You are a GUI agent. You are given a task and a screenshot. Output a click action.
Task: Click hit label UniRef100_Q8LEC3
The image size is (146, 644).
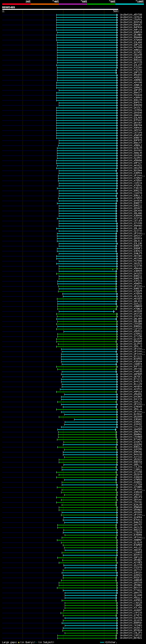(x=131, y=241)
